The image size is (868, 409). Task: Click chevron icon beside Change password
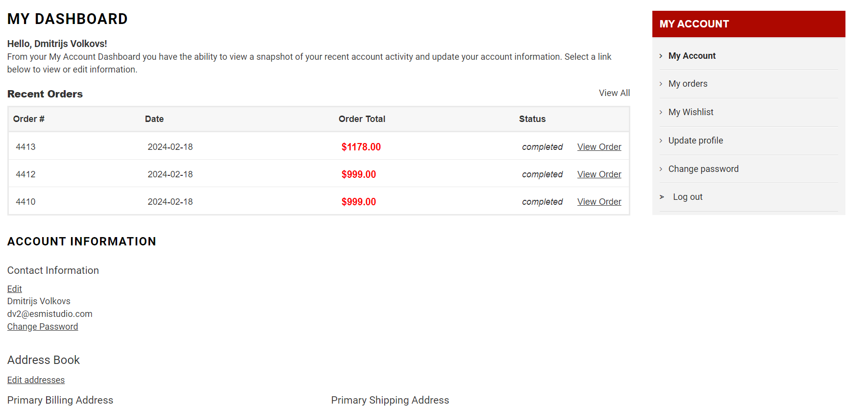(x=661, y=169)
